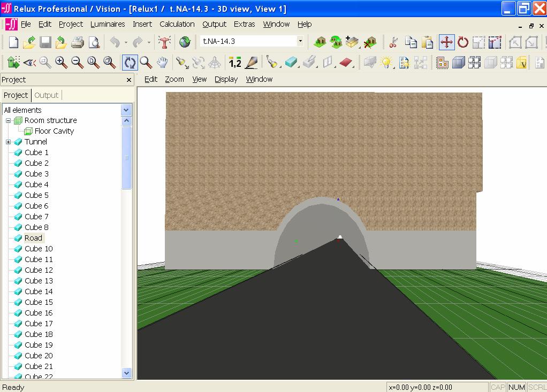This screenshot has height=392, width=547.
Task: Select the Move tool with red arrows
Action: coord(446,42)
